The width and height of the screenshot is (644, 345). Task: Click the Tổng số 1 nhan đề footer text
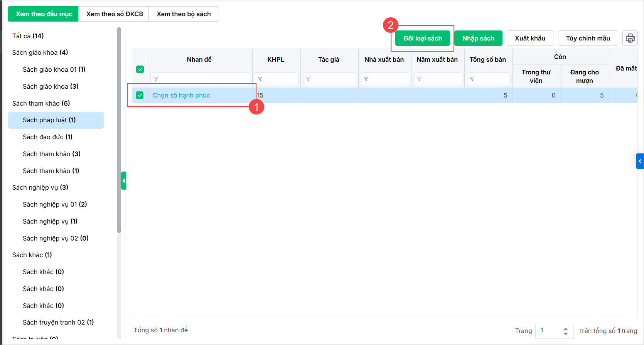tap(161, 330)
